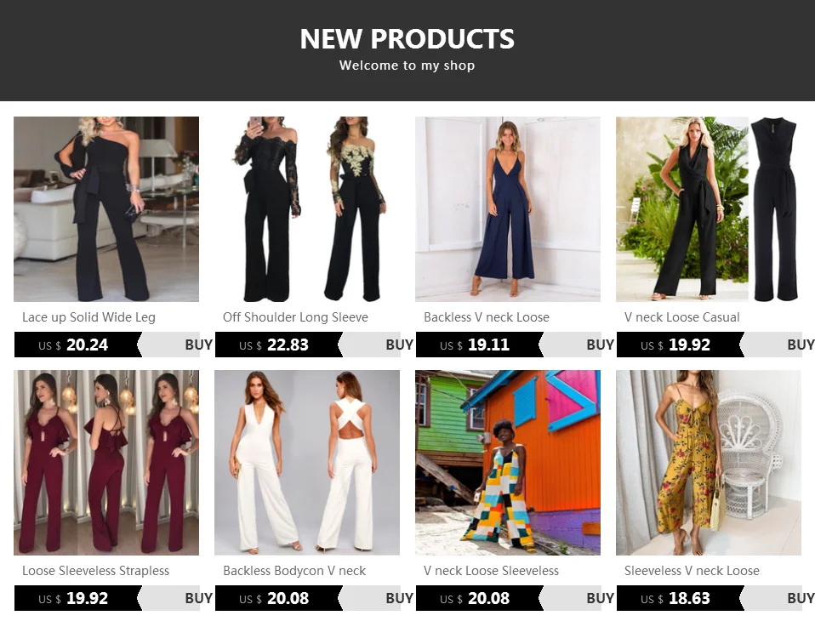Open the Backless Bodycon V neck title link
This screenshot has height=644, width=815.
click(294, 571)
